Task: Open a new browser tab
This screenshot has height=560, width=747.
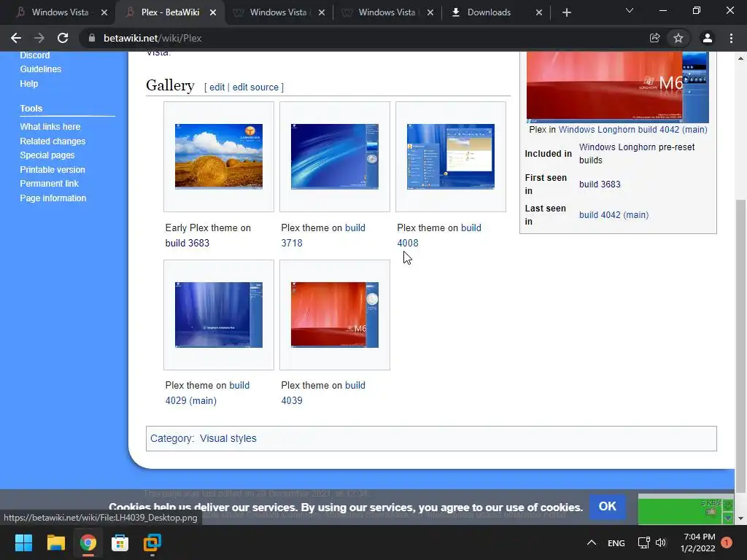Action: point(566,12)
